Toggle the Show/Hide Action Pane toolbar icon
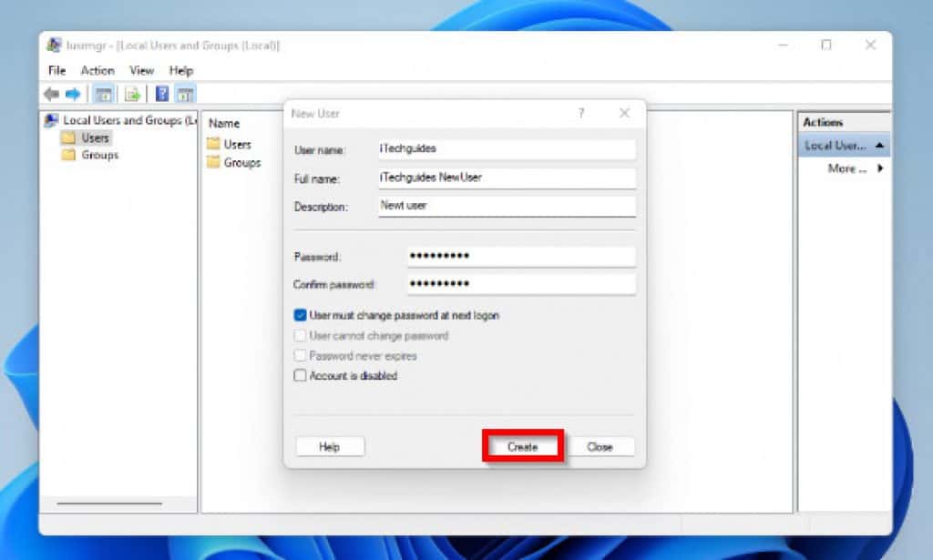This screenshot has width=933, height=560. pyautogui.click(x=185, y=94)
